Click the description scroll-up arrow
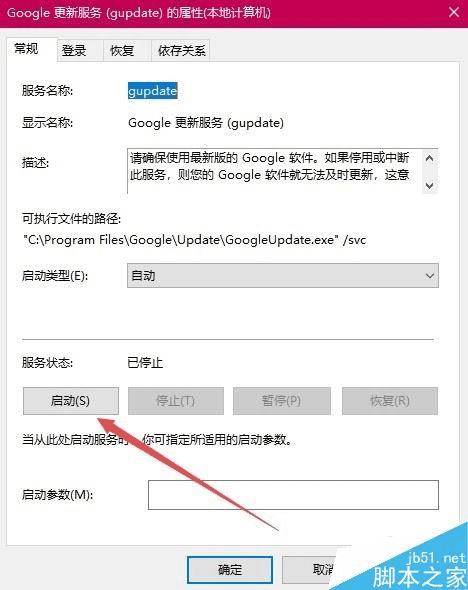This screenshot has width=468, height=590. click(x=429, y=158)
